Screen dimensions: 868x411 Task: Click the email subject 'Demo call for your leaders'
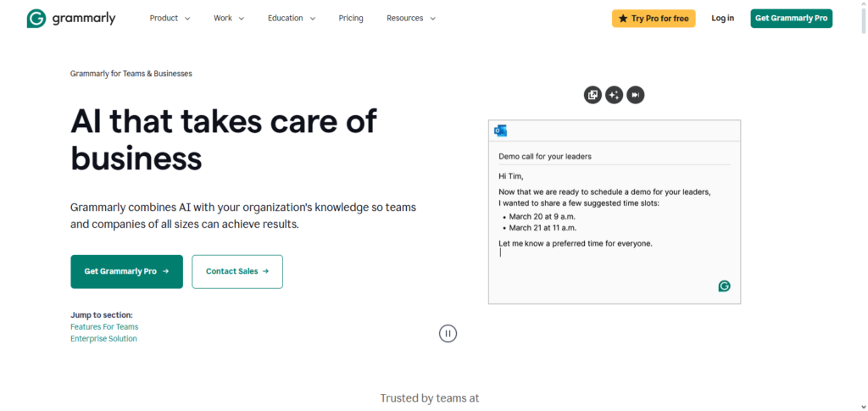click(x=545, y=157)
